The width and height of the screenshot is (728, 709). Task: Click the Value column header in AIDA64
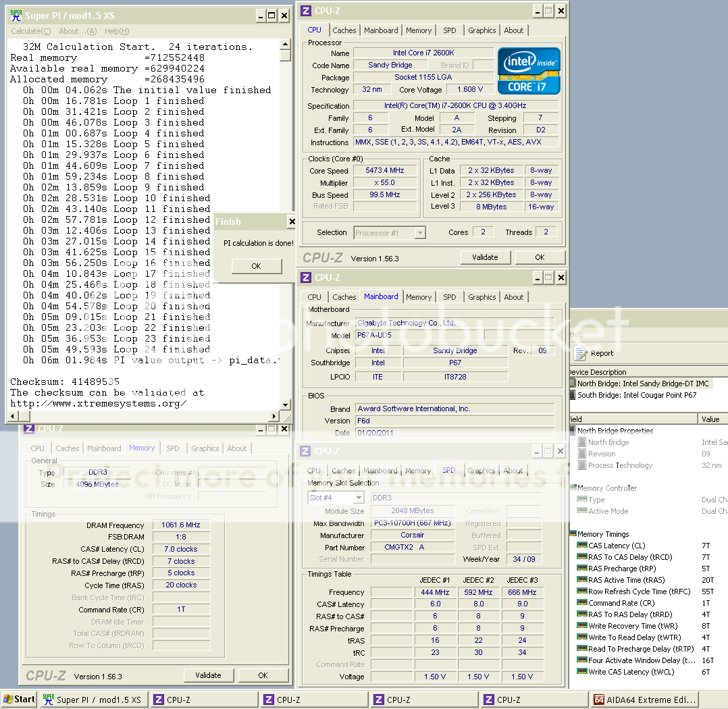click(710, 419)
